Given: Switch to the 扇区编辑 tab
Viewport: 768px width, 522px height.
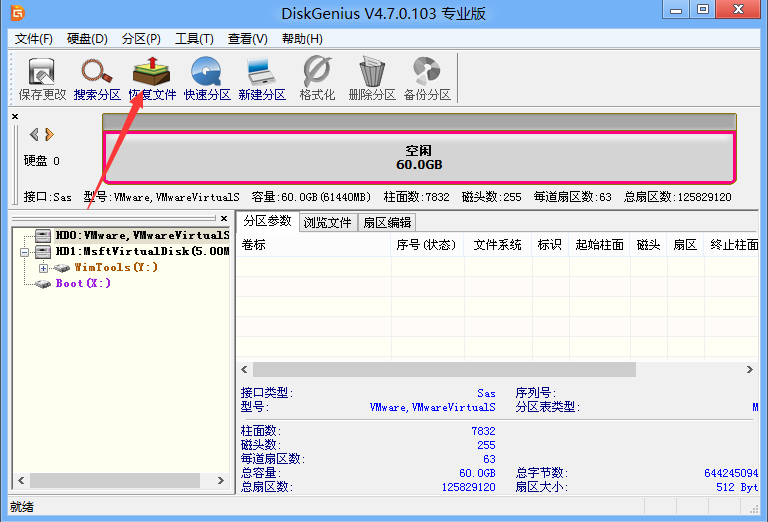Looking at the screenshot, I should pos(386,222).
